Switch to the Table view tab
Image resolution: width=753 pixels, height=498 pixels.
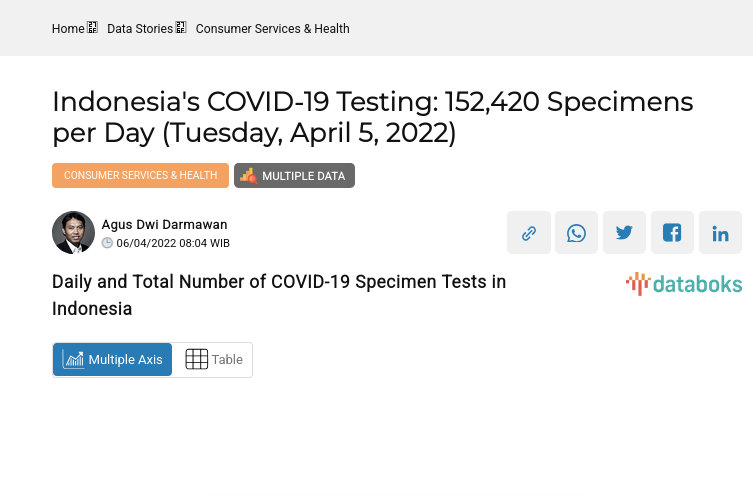point(213,360)
